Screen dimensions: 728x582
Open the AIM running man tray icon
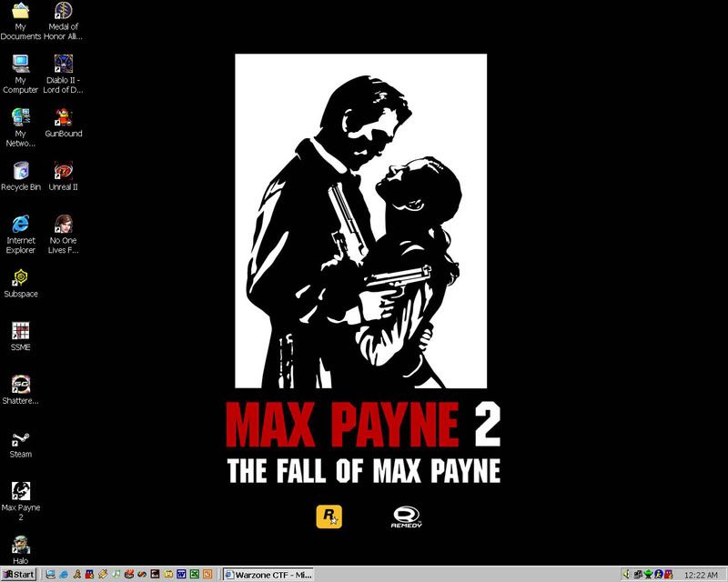tap(658, 575)
